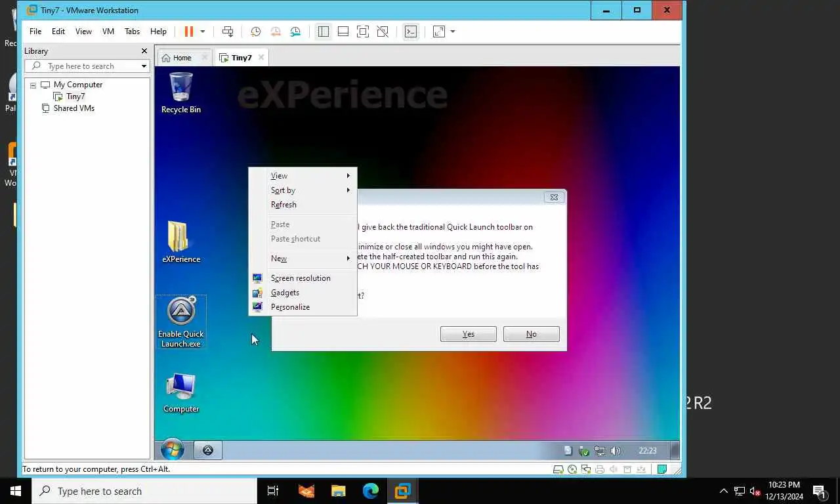Click the guest clock showing 22:23

click(648, 451)
